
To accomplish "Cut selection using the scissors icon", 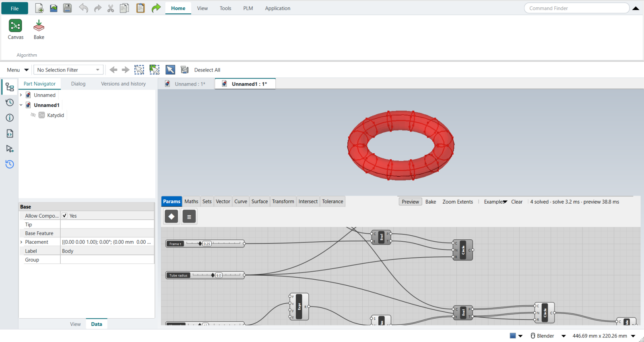I will click(x=111, y=8).
